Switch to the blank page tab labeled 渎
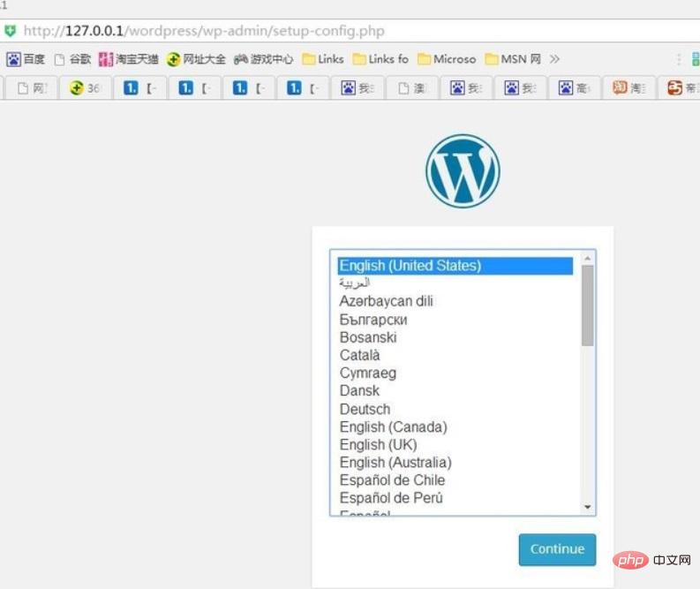700x589 pixels. (411, 88)
